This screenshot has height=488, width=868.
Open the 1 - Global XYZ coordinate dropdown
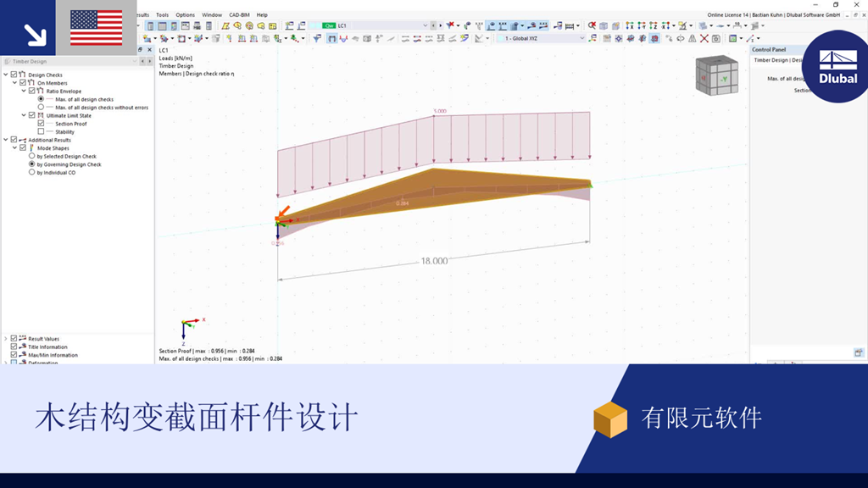point(581,38)
